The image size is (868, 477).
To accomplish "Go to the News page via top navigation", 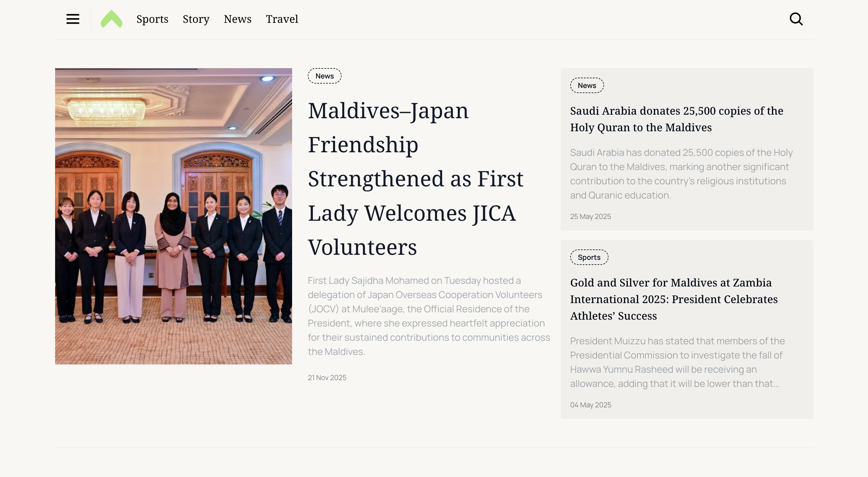I will point(238,19).
